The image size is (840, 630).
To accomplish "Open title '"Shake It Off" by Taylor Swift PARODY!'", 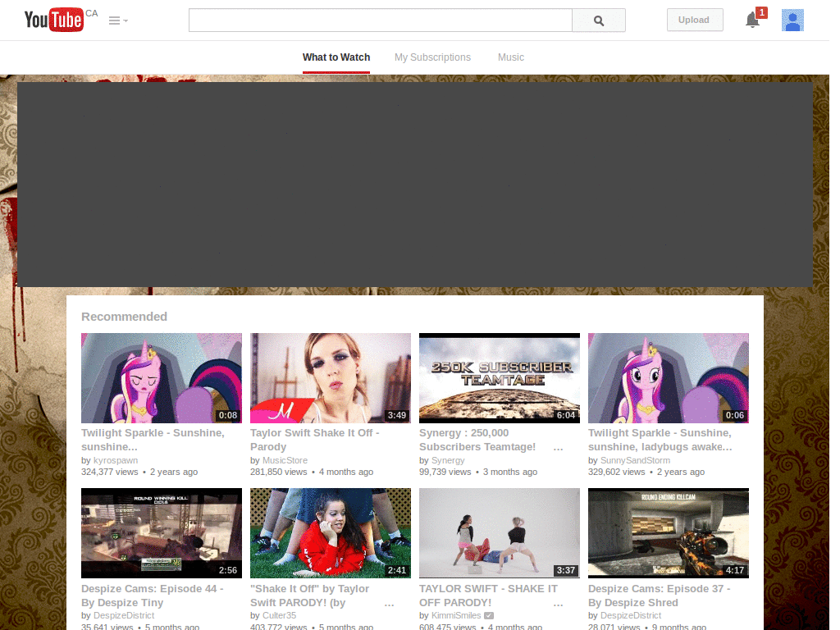I will click(x=309, y=596).
